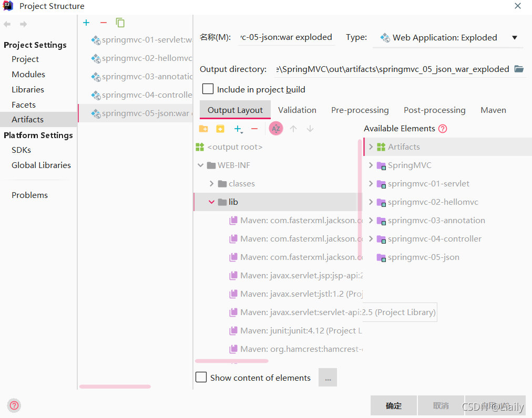Collapse the lib folder
This screenshot has width=532, height=418.
(211, 202)
